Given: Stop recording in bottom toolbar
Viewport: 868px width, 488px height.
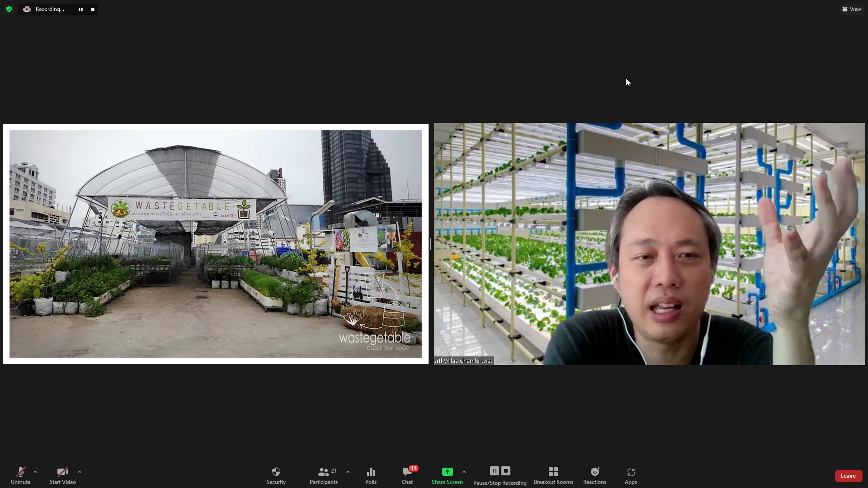Looking at the screenshot, I should 506,471.
